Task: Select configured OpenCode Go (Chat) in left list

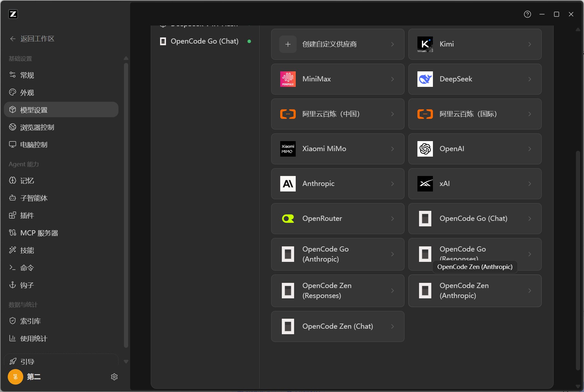Action: coord(205,41)
